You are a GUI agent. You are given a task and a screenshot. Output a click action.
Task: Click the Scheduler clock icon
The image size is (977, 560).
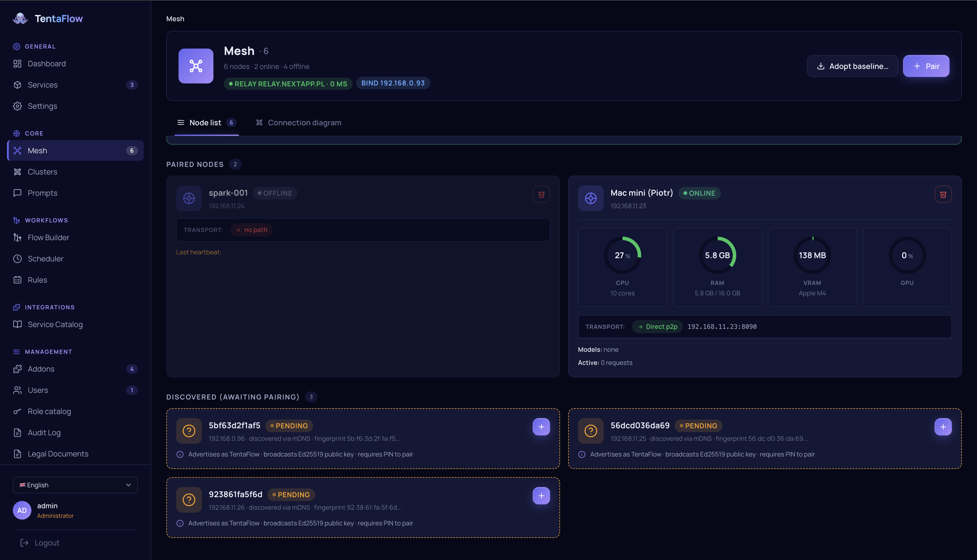(x=17, y=258)
